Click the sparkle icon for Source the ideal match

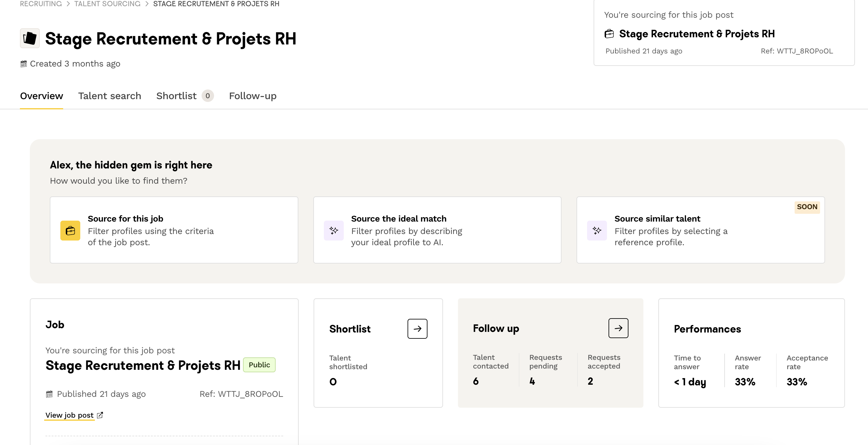(x=333, y=230)
